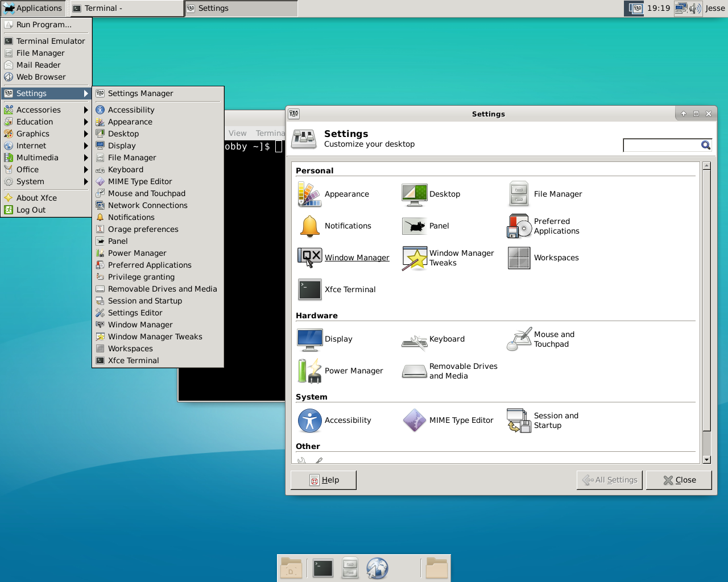Open Panel icon in Settings window
The width and height of the screenshot is (728, 582).
click(x=414, y=226)
